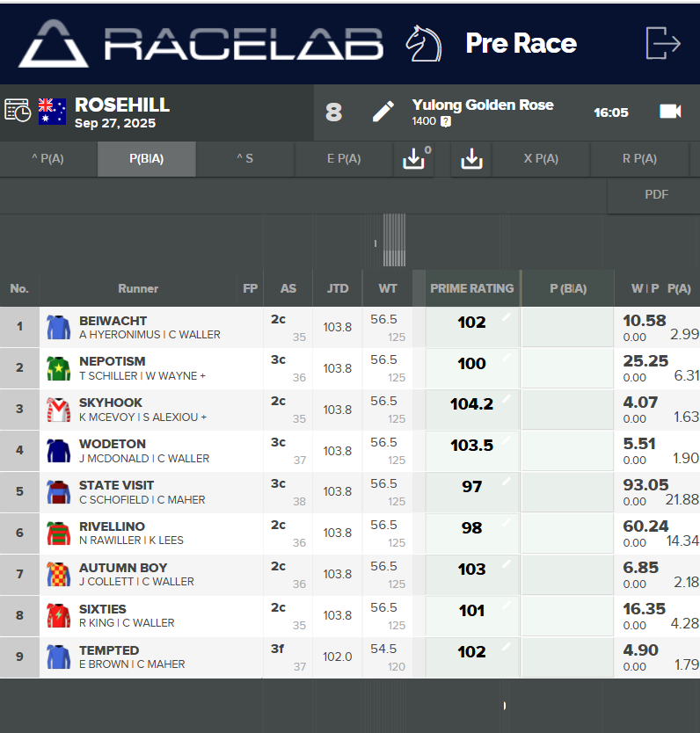Click the P(B|A) input cell for Wodeton
Image resolution: width=700 pixels, height=733 pixels.
[x=567, y=451]
